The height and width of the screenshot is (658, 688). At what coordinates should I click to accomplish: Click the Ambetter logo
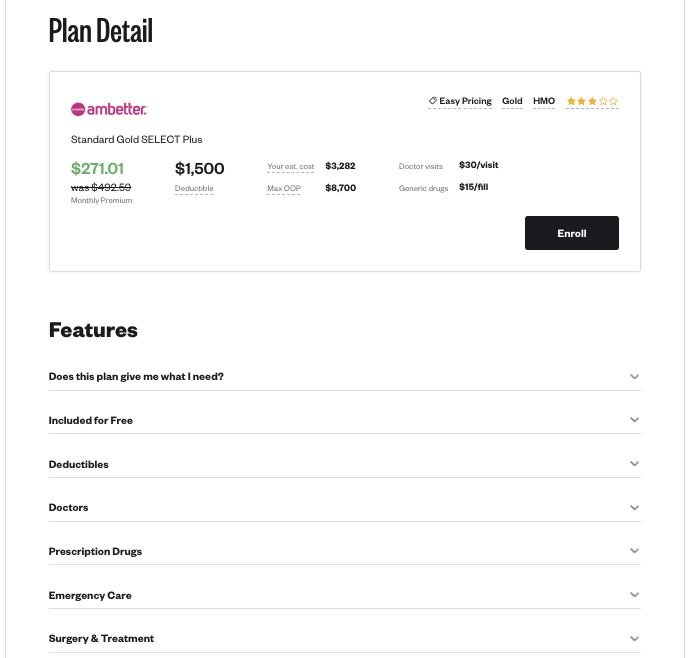point(109,109)
